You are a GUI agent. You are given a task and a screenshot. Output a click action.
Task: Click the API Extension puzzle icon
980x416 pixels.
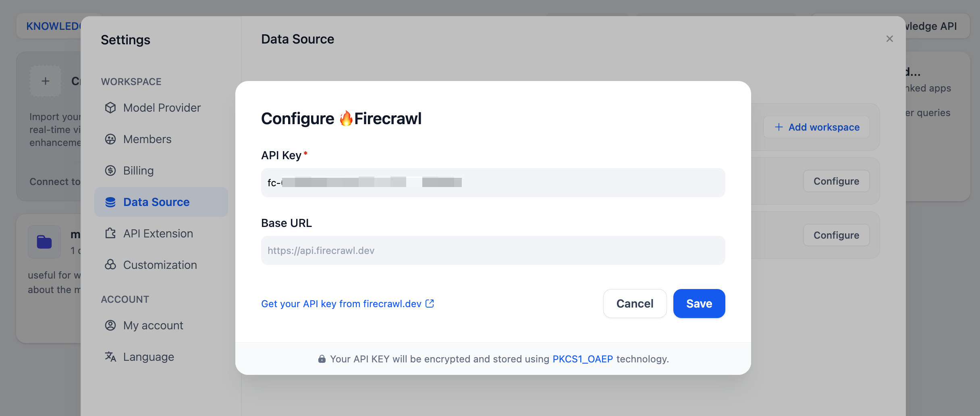tap(110, 233)
